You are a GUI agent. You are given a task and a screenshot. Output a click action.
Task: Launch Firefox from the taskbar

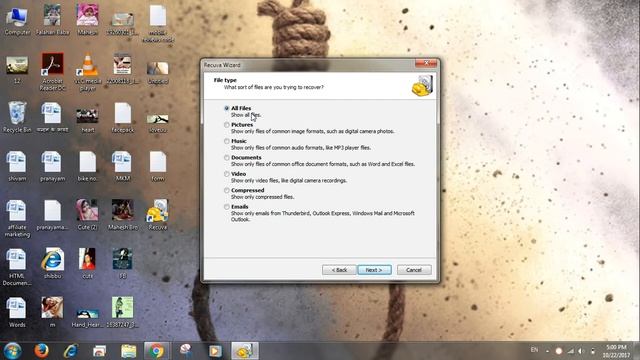point(41,351)
